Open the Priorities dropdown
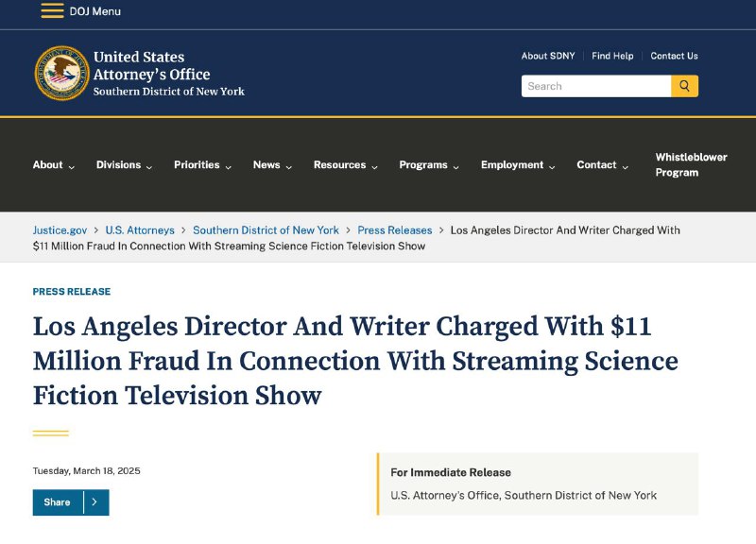The image size is (756, 544). tap(198, 164)
